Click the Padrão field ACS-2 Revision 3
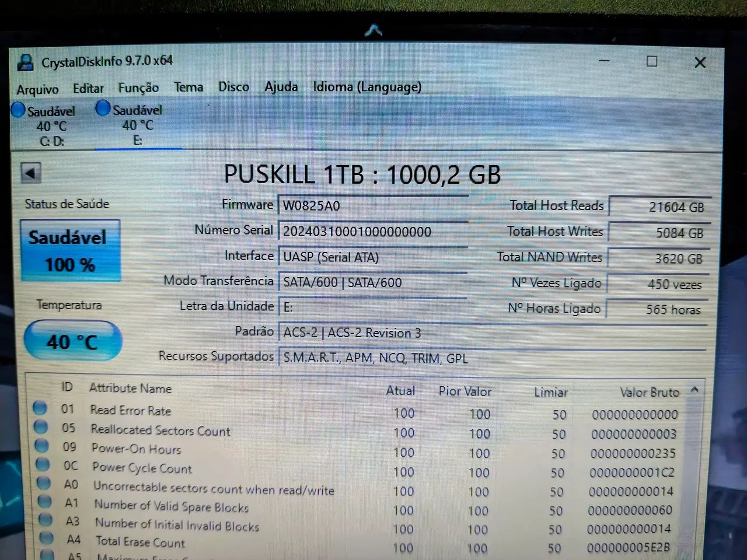Image resolution: width=747 pixels, height=560 pixels. click(493, 333)
